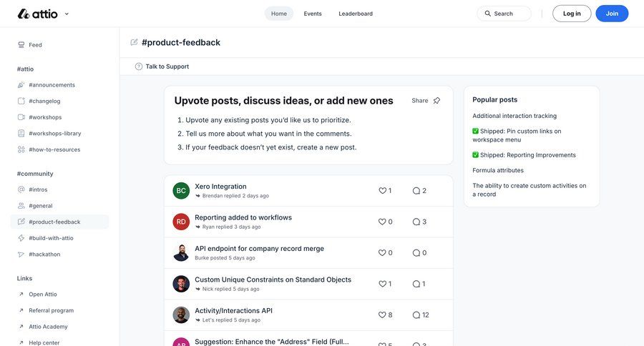The height and width of the screenshot is (346, 644).
Task: Toggle the heart on Activity/Interactions API post
Action: pos(382,315)
